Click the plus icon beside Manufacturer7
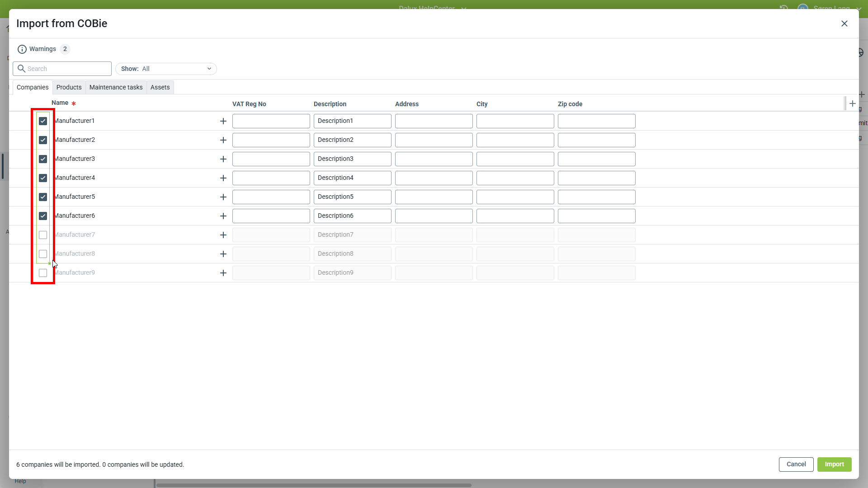868x488 pixels. (x=223, y=235)
